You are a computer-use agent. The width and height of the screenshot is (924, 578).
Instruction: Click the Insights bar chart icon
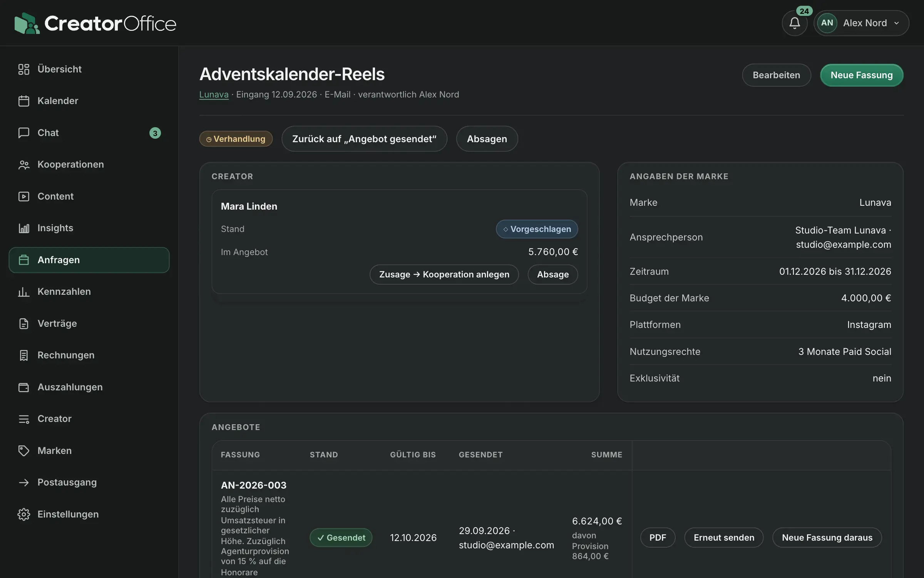click(x=24, y=228)
